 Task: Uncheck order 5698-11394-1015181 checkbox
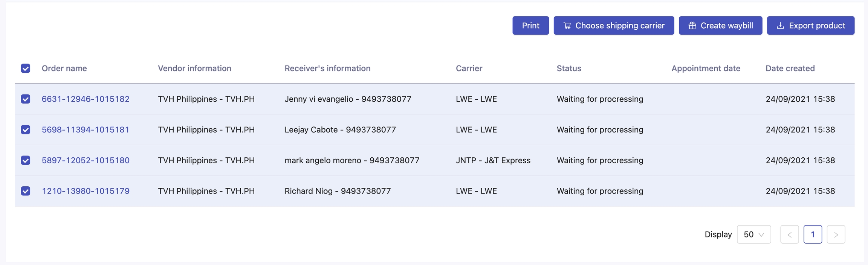pyautogui.click(x=26, y=130)
